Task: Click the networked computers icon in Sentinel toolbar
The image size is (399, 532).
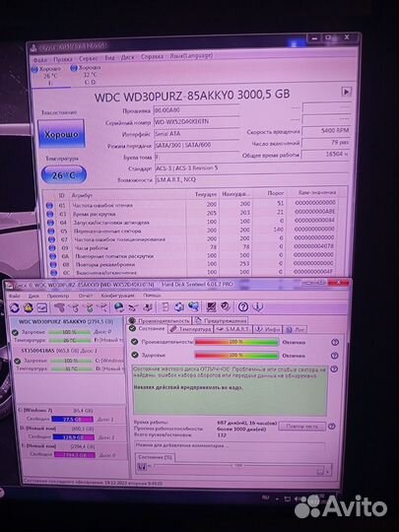Action: (194, 306)
